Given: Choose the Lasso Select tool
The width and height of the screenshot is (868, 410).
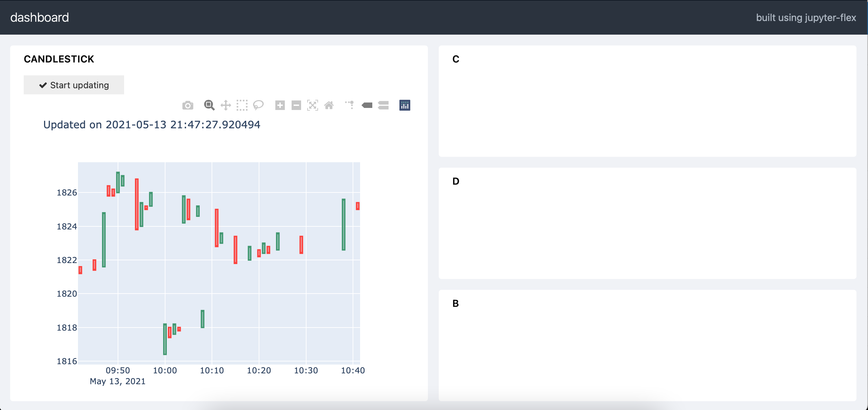Looking at the screenshot, I should click(258, 105).
